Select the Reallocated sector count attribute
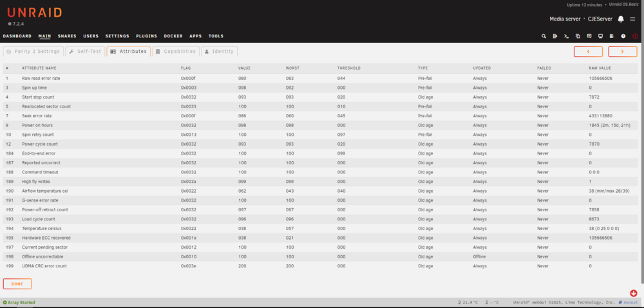644x308 pixels. click(46, 106)
